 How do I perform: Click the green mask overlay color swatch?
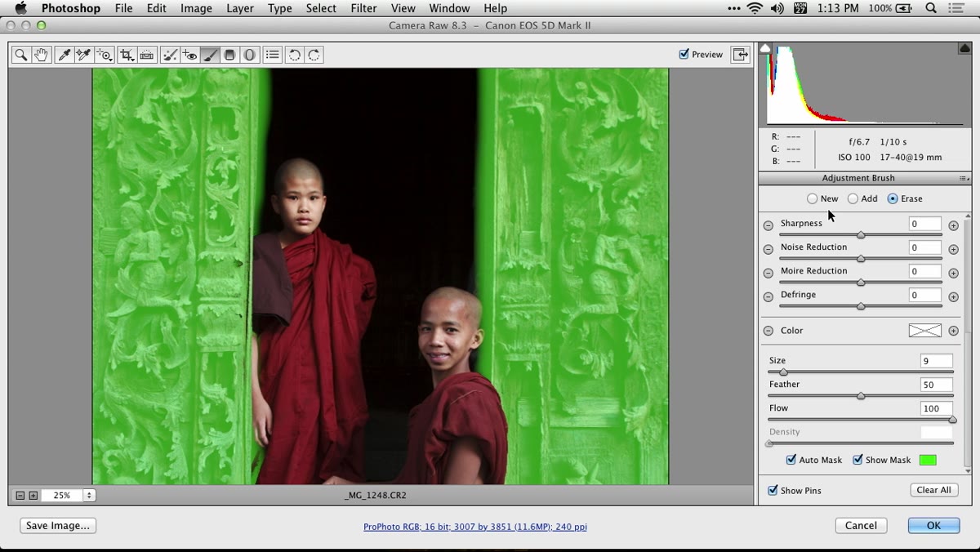(928, 460)
